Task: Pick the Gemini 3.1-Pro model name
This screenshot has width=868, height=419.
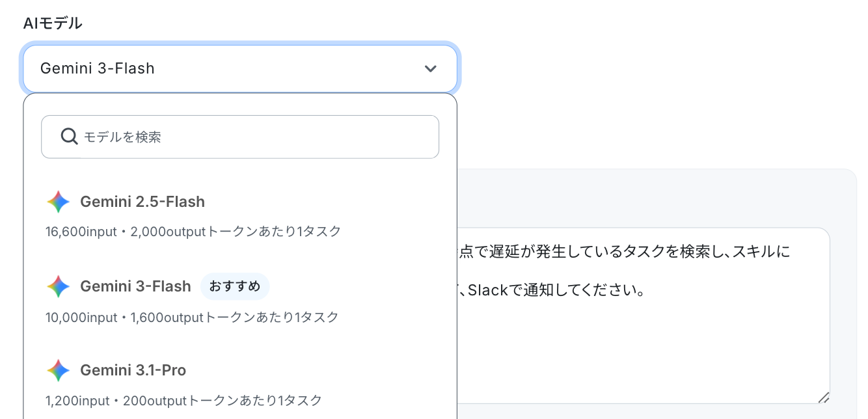Action: point(133,370)
